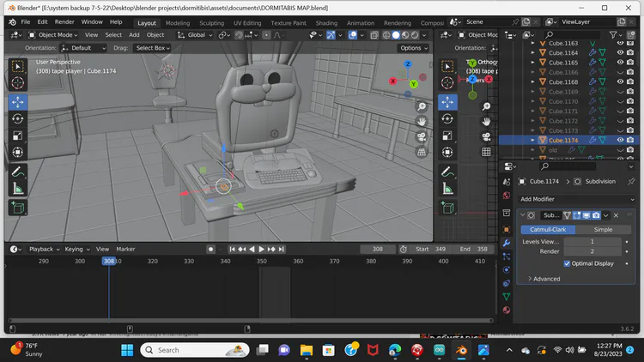Screen dimensions: 644x362
Task: Select the Catmull-Clark subdivision type
Action: (x=548, y=229)
